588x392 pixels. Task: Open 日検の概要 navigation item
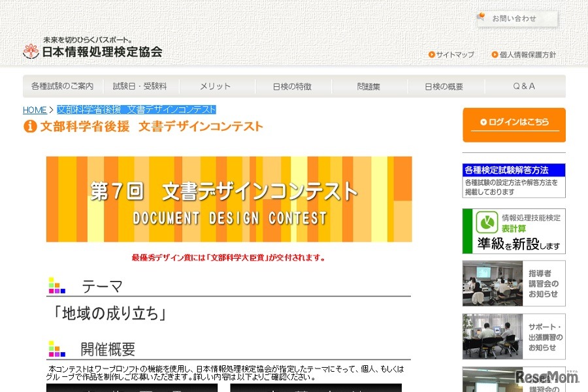pyautogui.click(x=444, y=86)
